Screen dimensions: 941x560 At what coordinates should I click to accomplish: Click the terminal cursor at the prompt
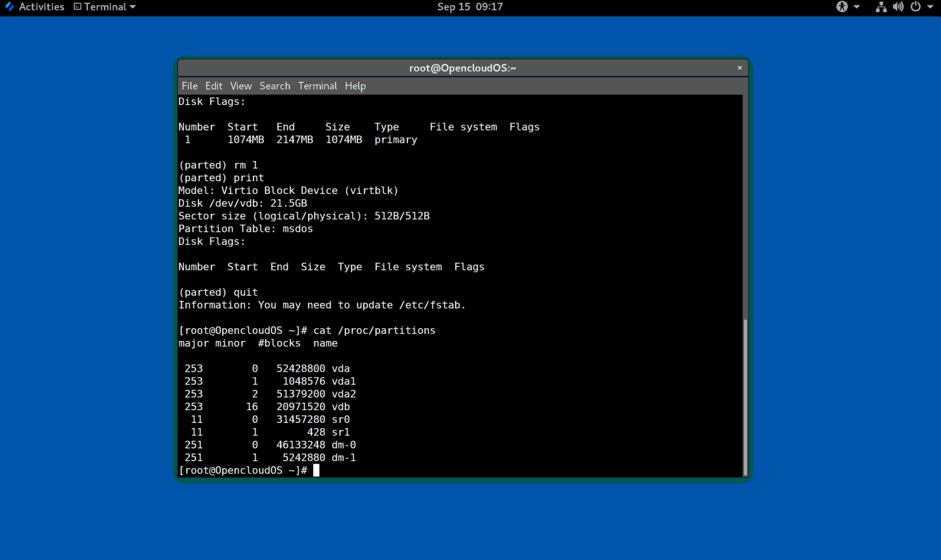click(x=316, y=471)
